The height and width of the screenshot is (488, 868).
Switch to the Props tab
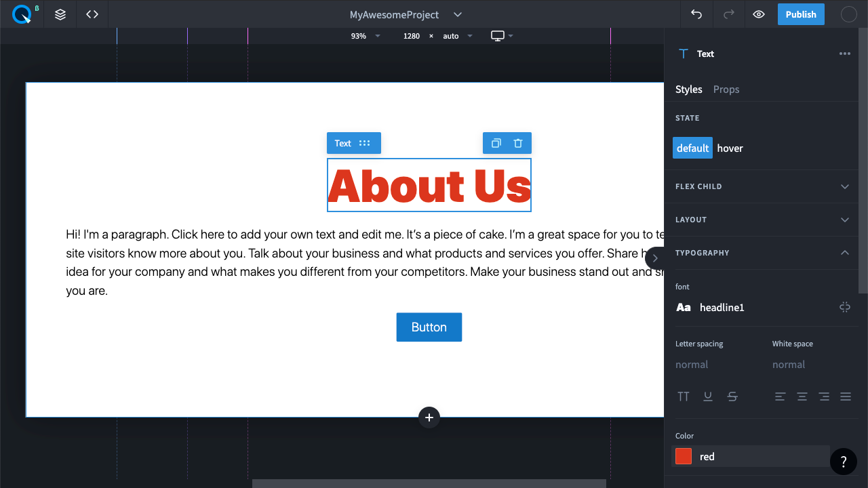[x=726, y=89]
